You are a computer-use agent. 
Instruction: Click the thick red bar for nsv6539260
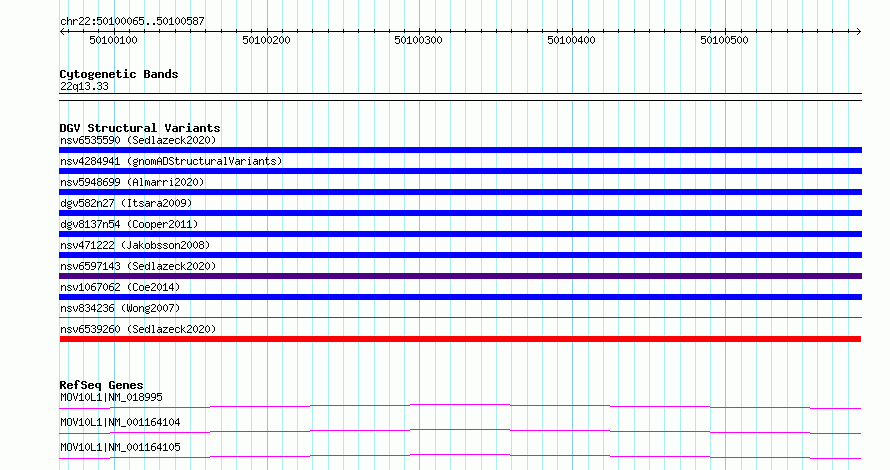click(x=460, y=339)
